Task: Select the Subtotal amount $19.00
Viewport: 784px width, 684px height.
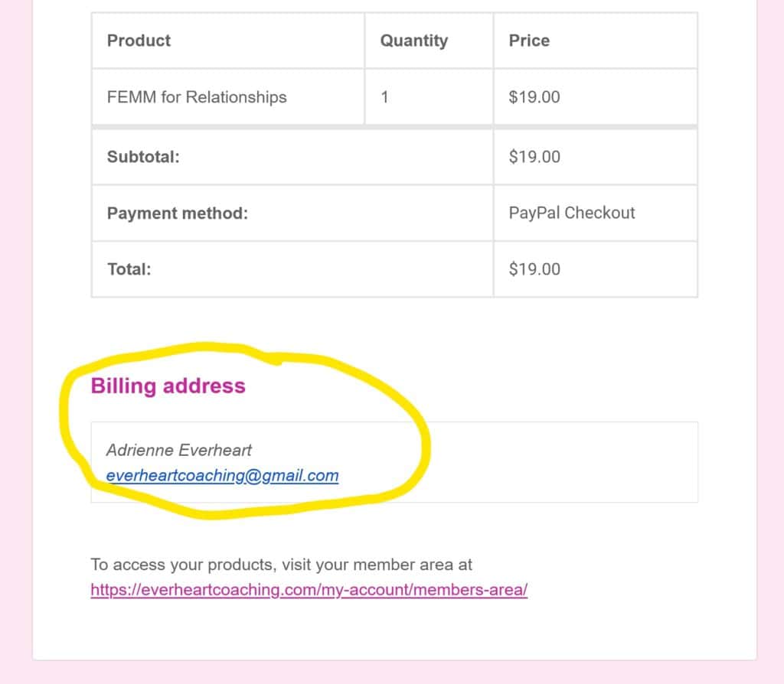Action: coord(534,157)
